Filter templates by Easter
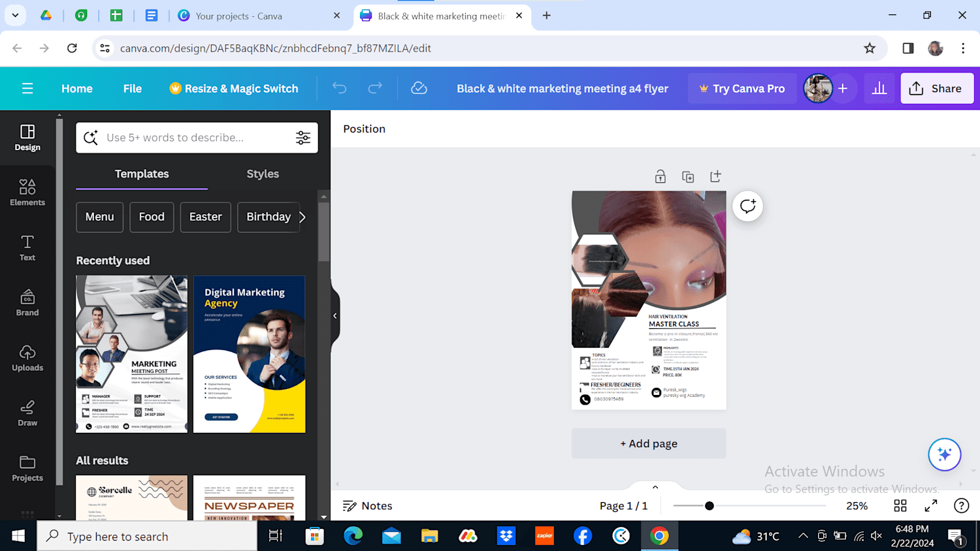The width and height of the screenshot is (980, 551). click(x=206, y=217)
